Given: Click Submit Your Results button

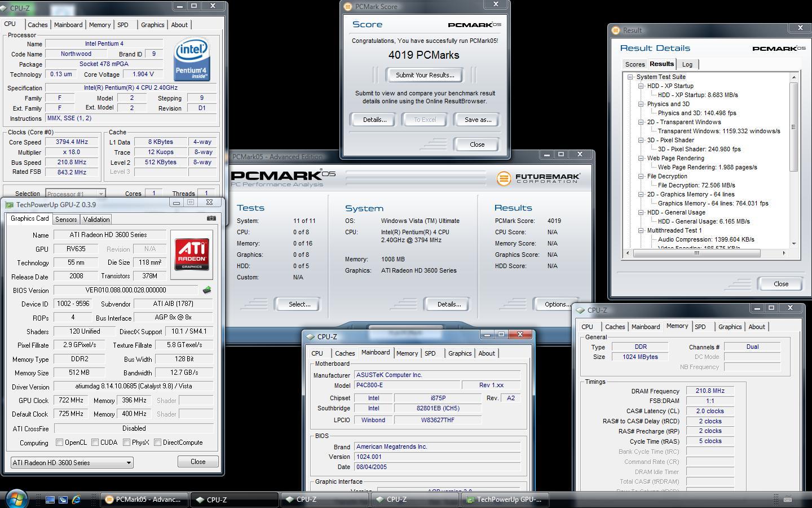Looking at the screenshot, I should click(425, 75).
